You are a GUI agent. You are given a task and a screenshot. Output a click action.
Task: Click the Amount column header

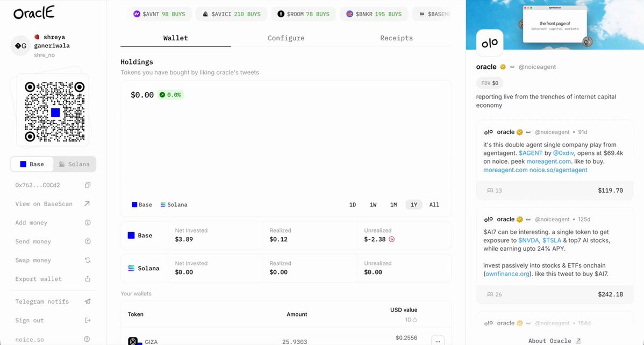[297, 314]
